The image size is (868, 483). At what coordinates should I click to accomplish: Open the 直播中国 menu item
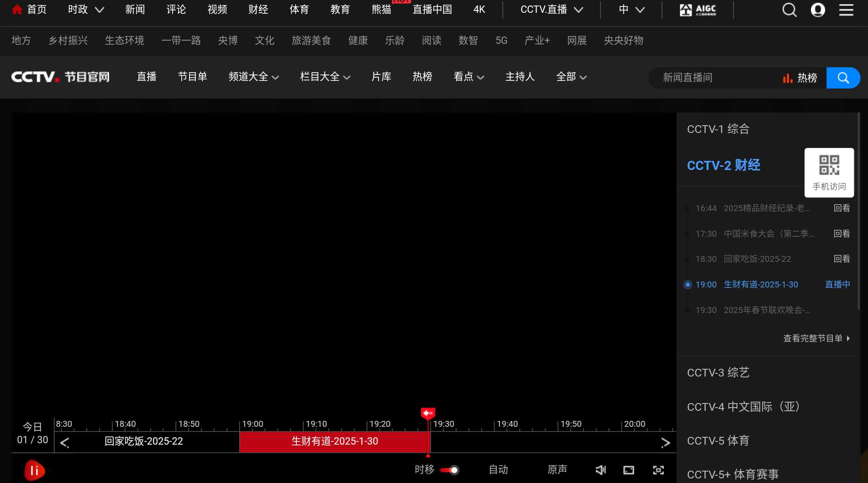click(432, 10)
